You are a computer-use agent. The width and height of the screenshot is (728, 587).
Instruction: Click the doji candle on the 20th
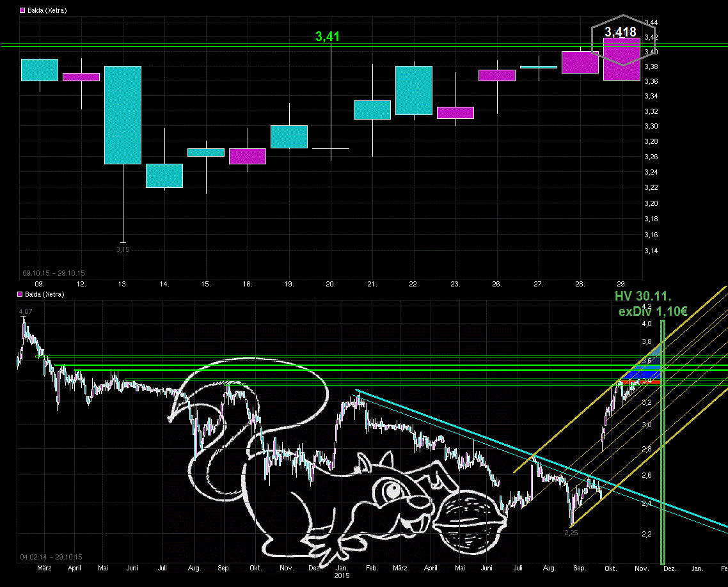click(x=331, y=148)
